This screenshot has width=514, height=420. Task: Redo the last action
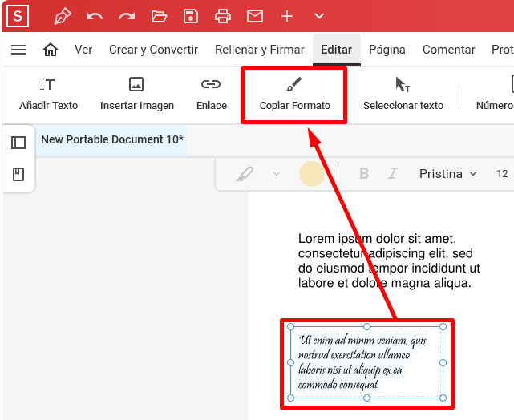[x=127, y=16]
